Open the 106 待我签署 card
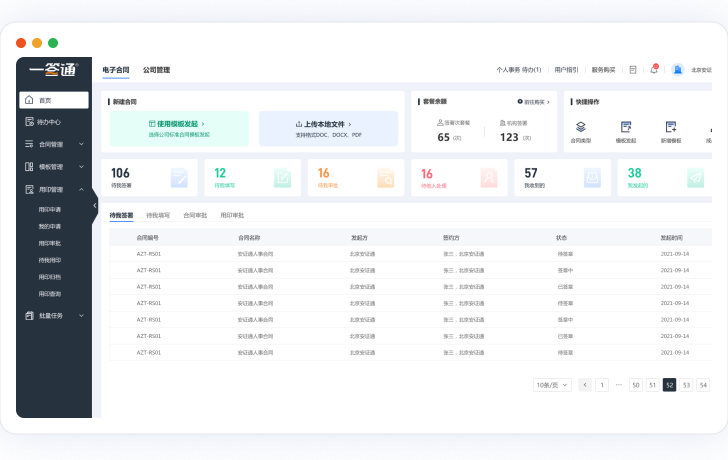This screenshot has width=728, height=460. (149, 178)
